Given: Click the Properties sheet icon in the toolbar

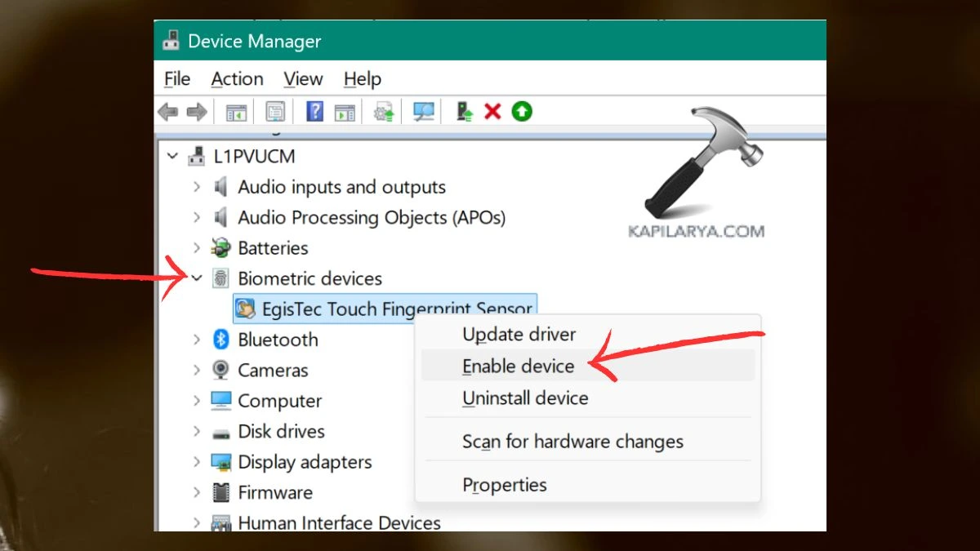Looking at the screenshot, I should pyautogui.click(x=275, y=112).
